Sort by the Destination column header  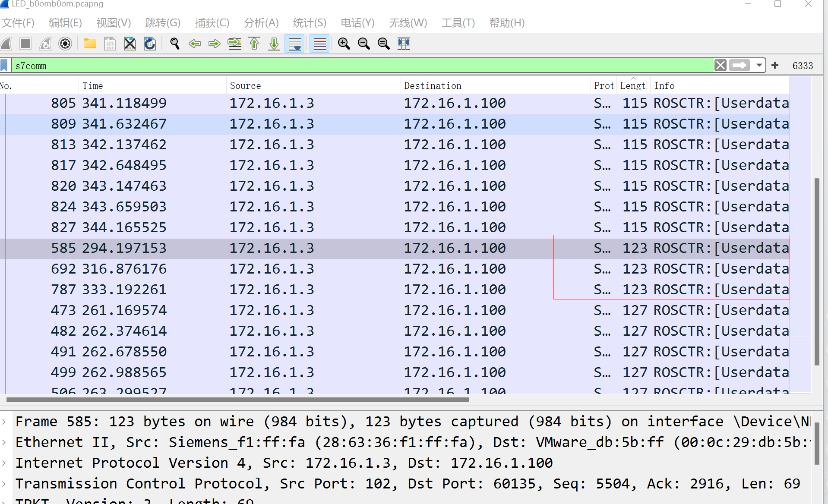pos(496,85)
